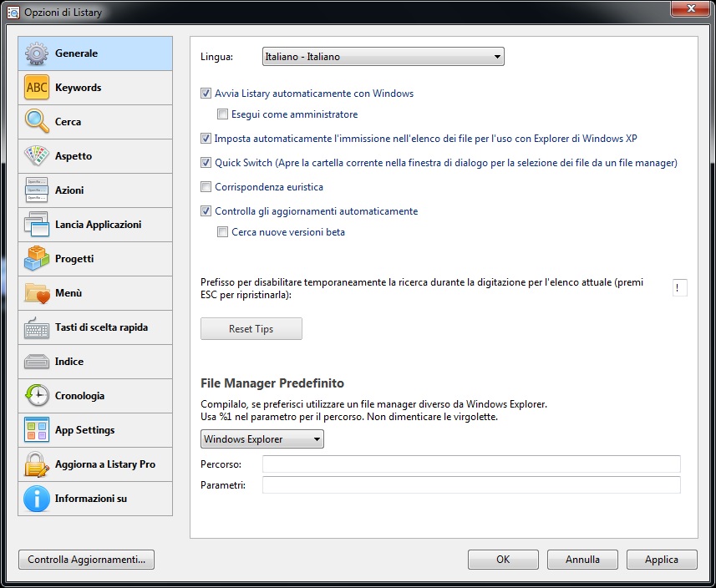The width and height of the screenshot is (716, 588).
Task: Toggle Controlla gli aggiornamenti automaticamente
Action: coord(206,211)
